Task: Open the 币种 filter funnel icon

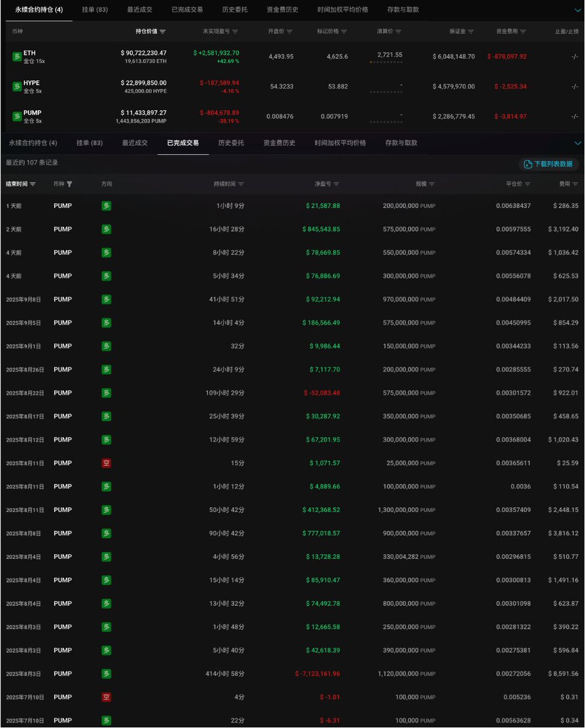Action: click(70, 184)
